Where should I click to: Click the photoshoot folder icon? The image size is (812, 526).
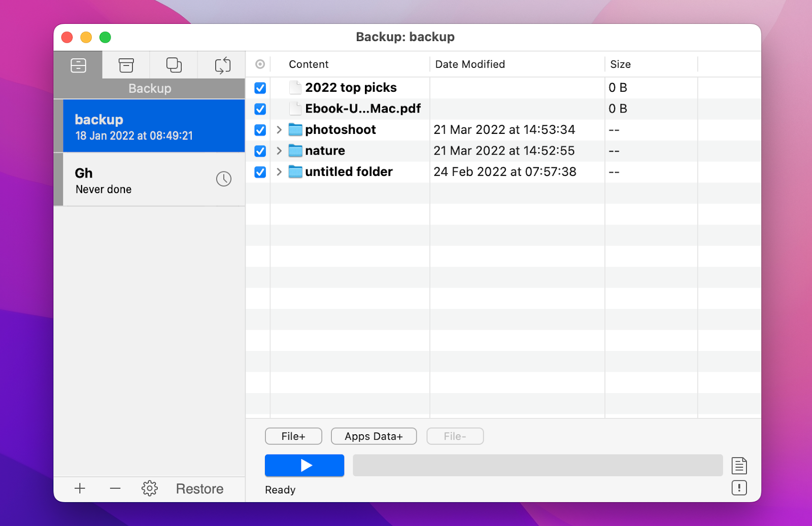(x=295, y=130)
